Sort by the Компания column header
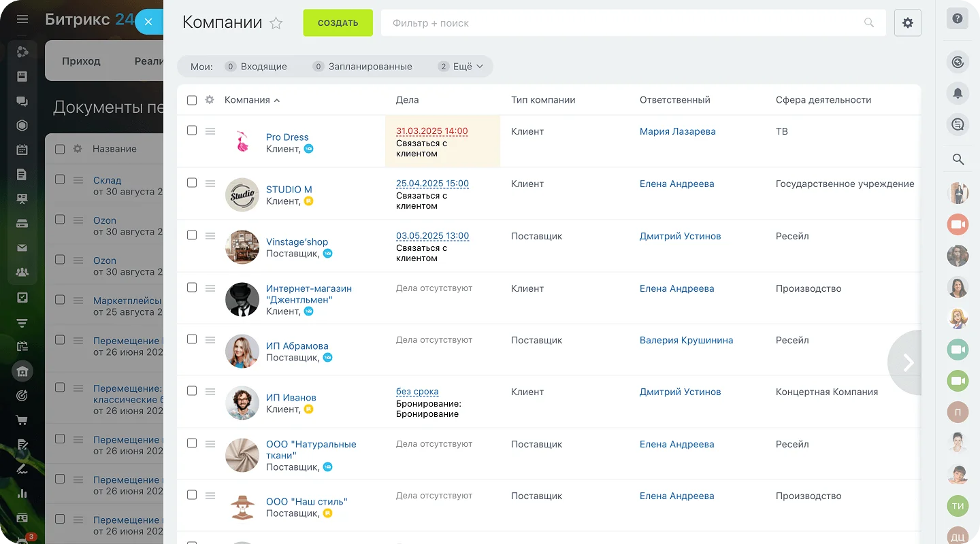980x544 pixels. [248, 100]
